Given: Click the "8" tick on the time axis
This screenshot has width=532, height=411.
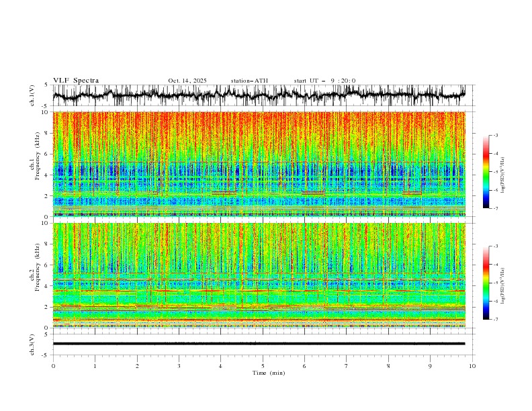Looking at the screenshot, I should [x=388, y=366].
